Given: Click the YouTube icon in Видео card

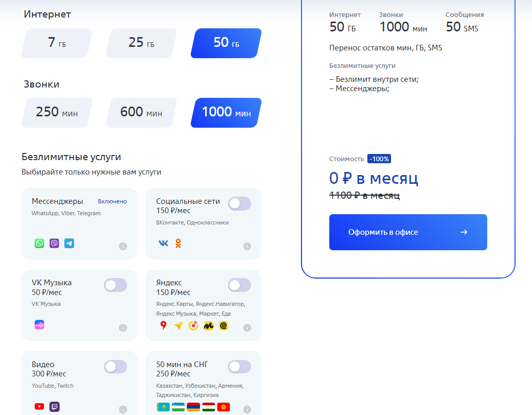Looking at the screenshot, I should click(40, 406).
